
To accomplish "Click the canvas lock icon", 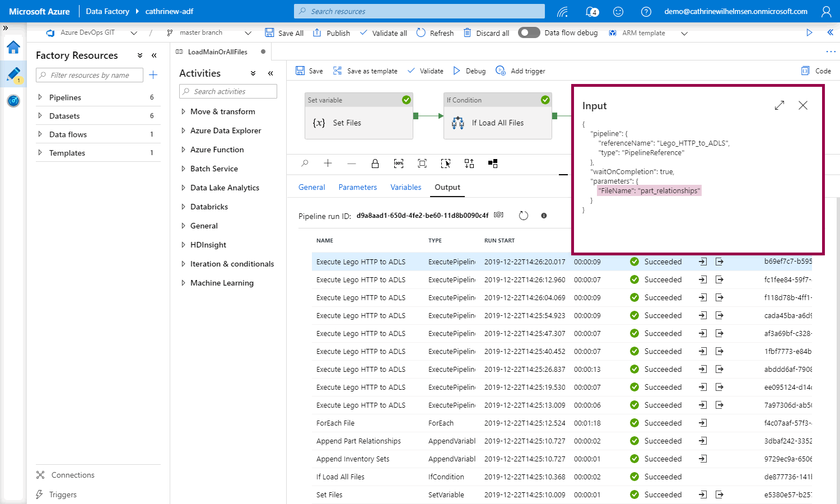I will pyautogui.click(x=375, y=164).
